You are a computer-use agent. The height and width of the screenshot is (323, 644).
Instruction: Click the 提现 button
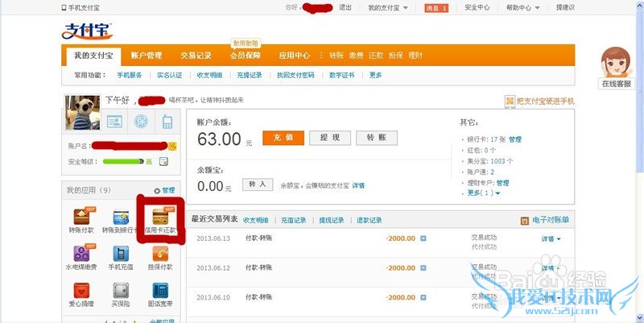(x=330, y=138)
